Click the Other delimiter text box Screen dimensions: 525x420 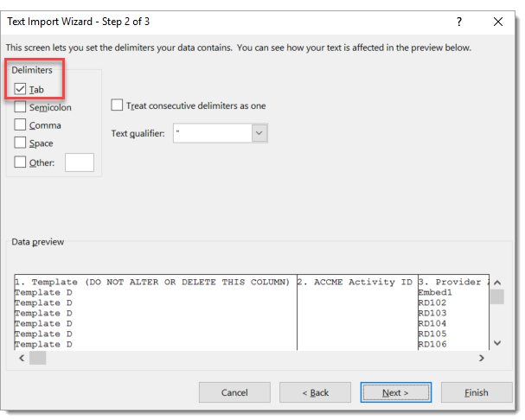(x=80, y=162)
